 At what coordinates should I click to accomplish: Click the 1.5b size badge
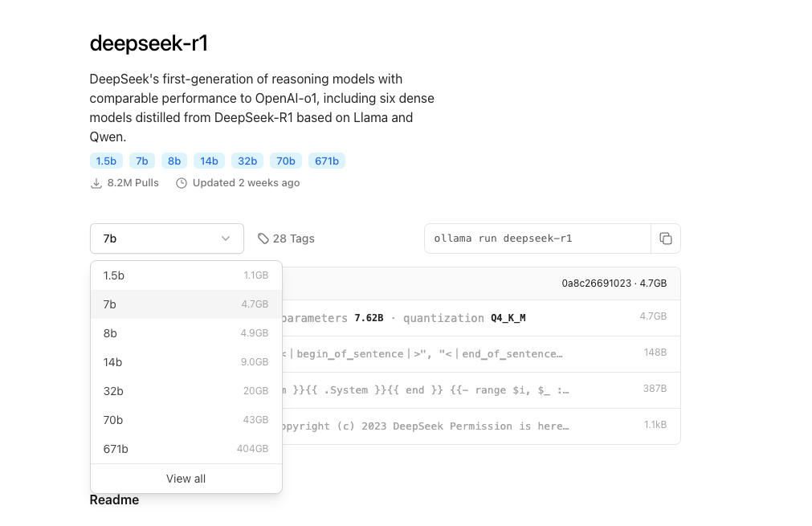tap(106, 161)
